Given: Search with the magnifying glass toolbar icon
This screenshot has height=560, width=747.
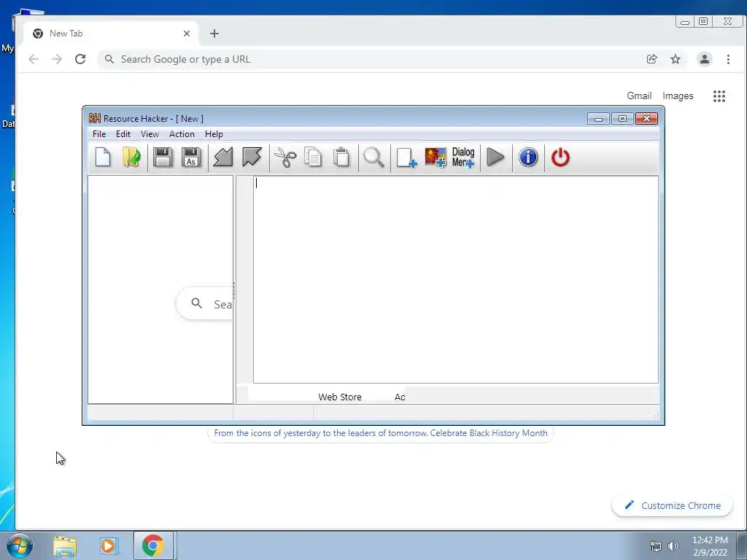Looking at the screenshot, I should pyautogui.click(x=373, y=157).
